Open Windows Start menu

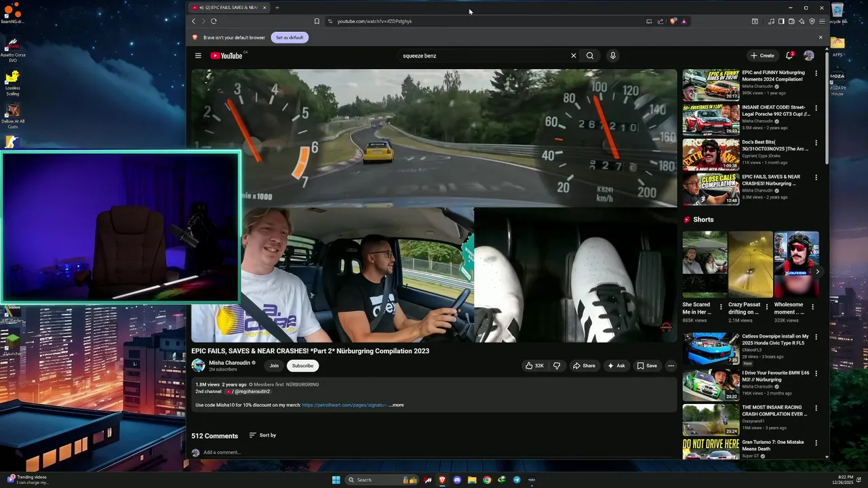(x=336, y=480)
